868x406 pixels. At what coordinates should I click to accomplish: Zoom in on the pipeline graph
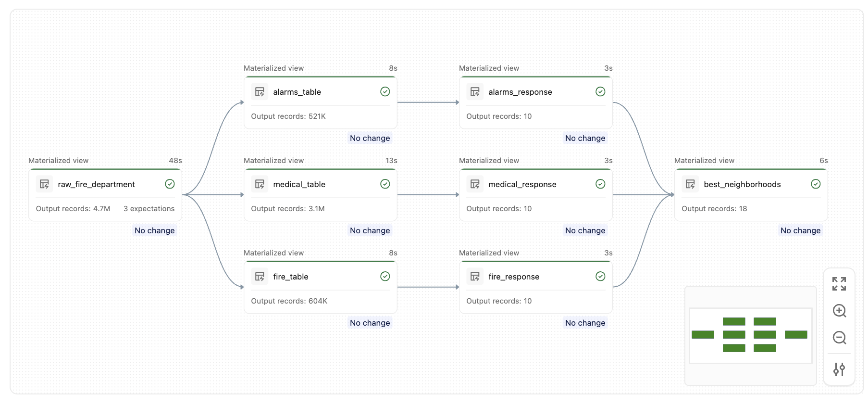click(x=839, y=311)
